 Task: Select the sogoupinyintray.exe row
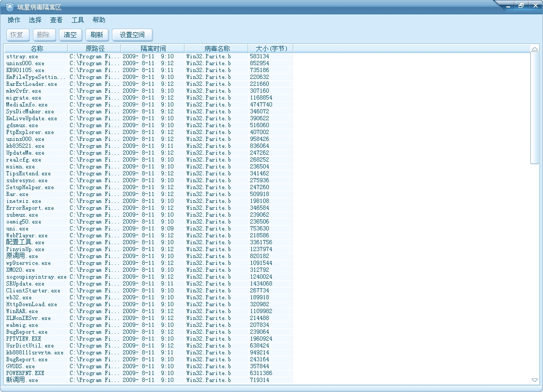[149, 277]
